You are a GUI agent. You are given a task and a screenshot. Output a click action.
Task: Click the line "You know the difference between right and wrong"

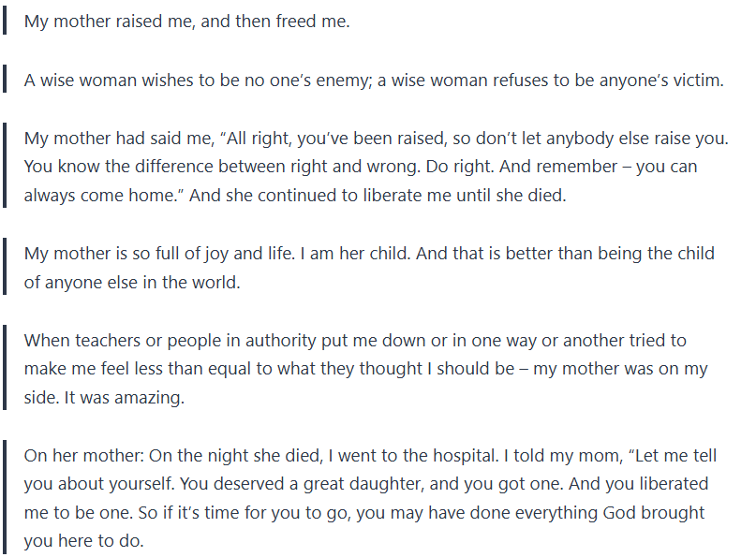361,168
